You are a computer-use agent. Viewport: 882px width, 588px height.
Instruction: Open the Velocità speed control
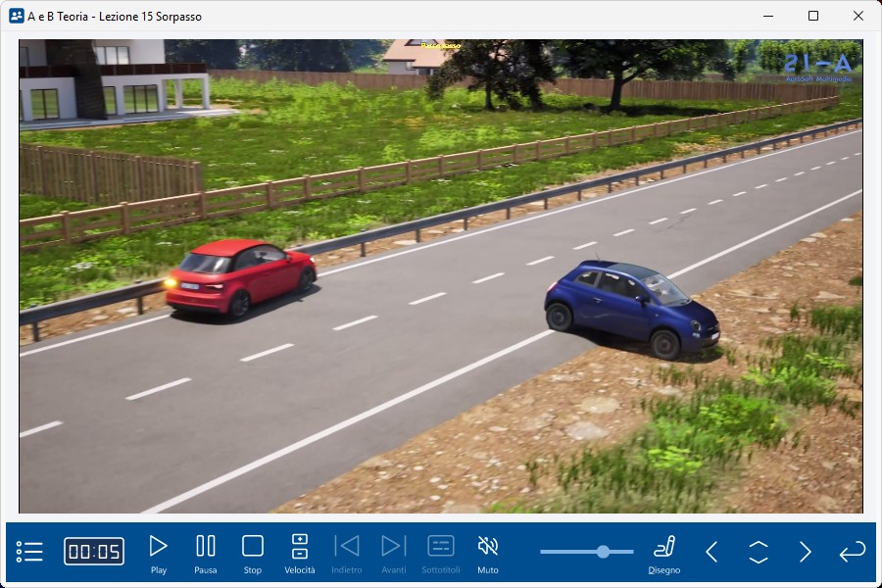click(x=300, y=553)
